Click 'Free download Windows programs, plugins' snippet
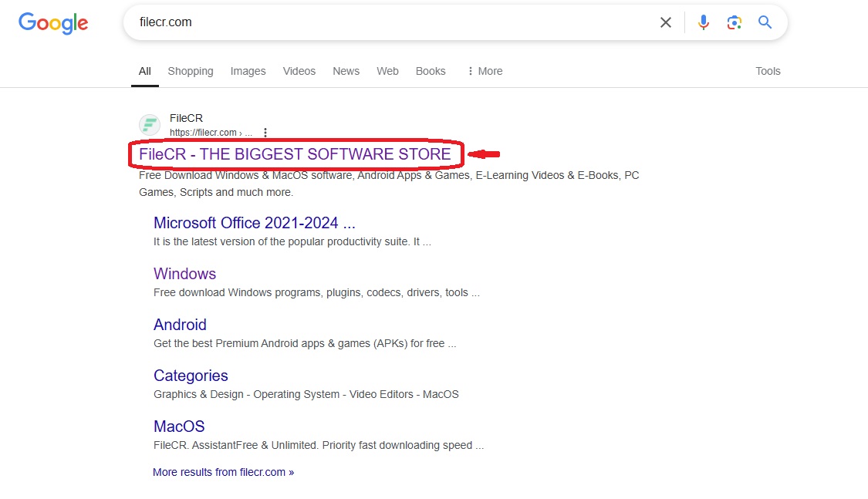 coord(316,292)
